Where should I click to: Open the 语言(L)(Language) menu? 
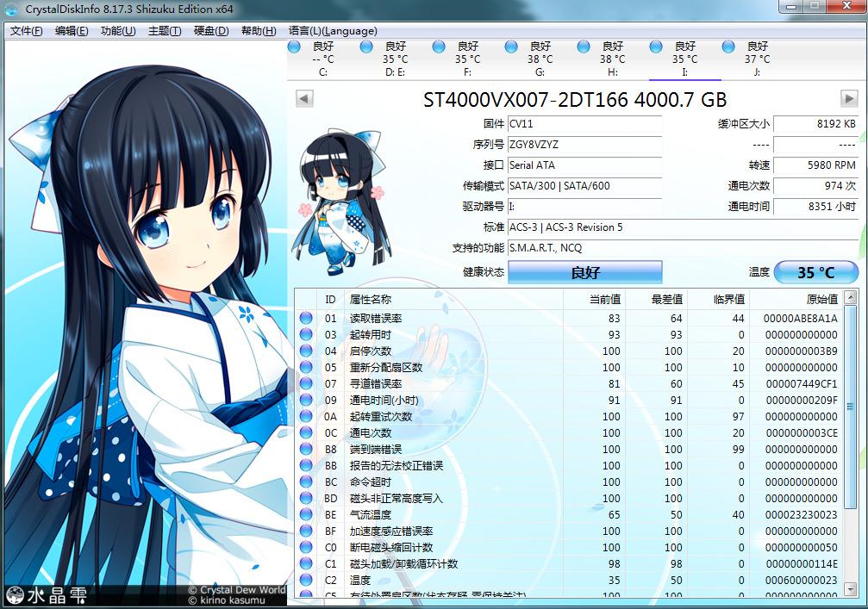(x=333, y=31)
